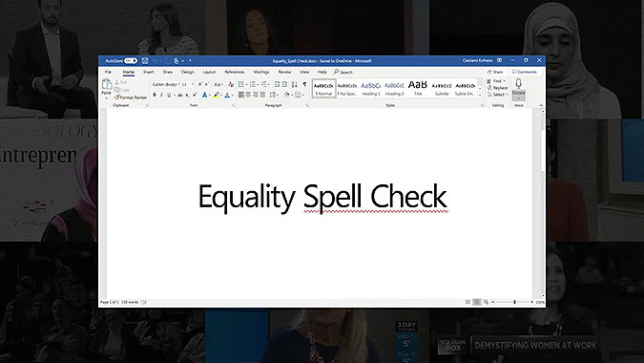The width and height of the screenshot is (644, 363).
Task: Open the font name dropdown
Action: point(166,84)
